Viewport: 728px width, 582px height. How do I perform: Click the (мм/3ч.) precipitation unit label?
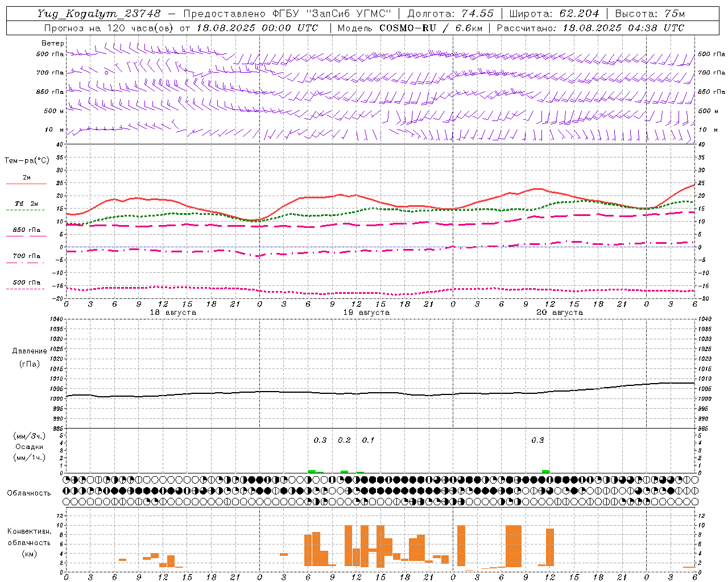pos(30,436)
